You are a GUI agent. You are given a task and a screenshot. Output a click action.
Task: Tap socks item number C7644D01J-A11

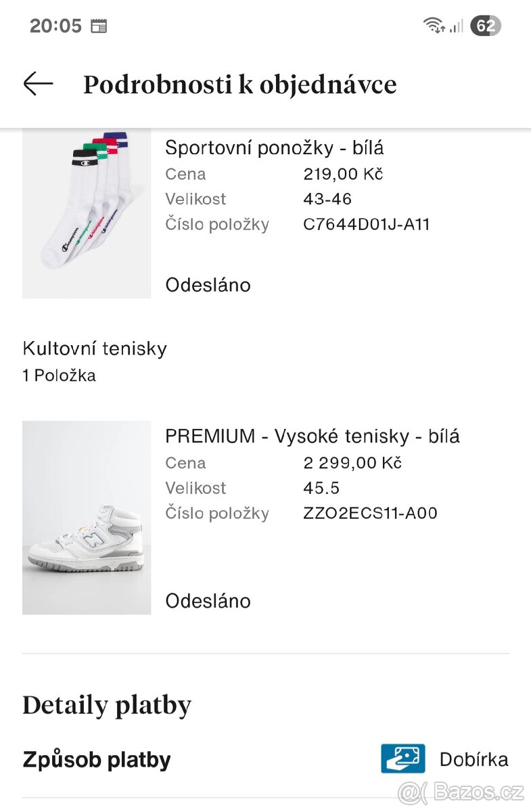366,224
